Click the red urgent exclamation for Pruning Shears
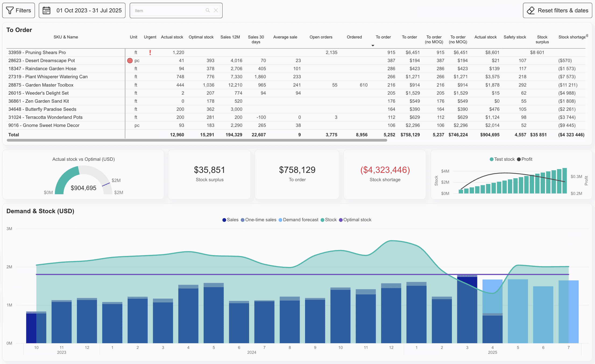595x364 pixels. 150,52
